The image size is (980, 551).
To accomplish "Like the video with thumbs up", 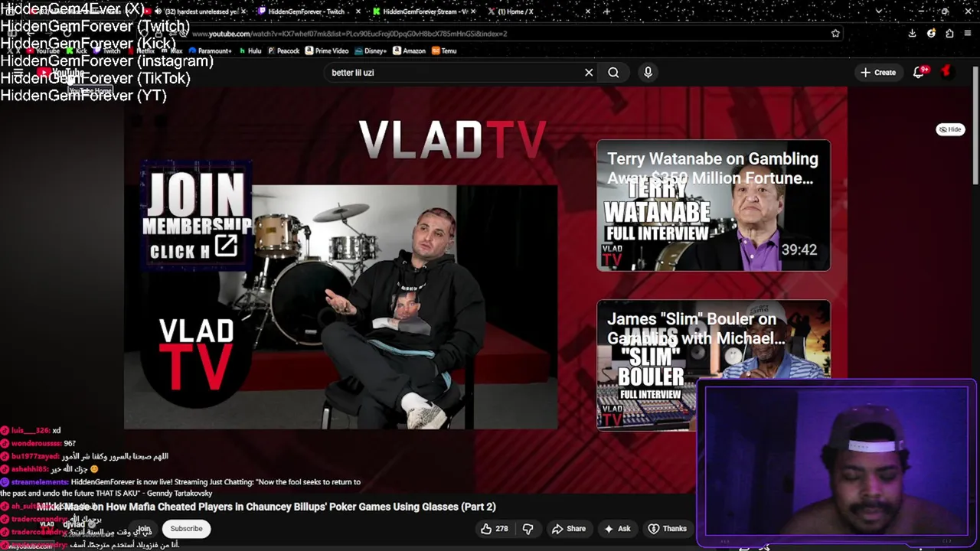I will (495, 529).
